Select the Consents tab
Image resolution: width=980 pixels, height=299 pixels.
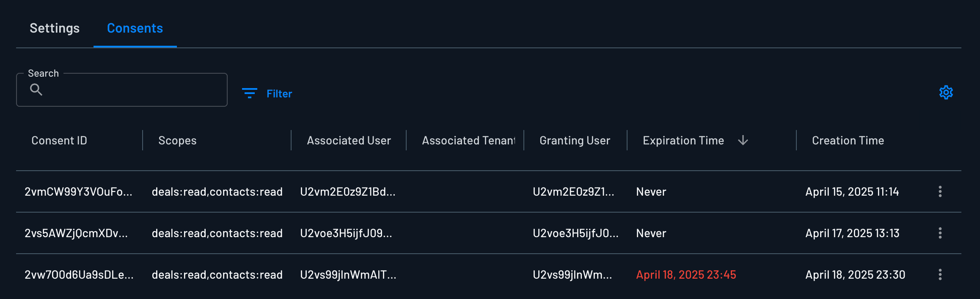(x=135, y=28)
